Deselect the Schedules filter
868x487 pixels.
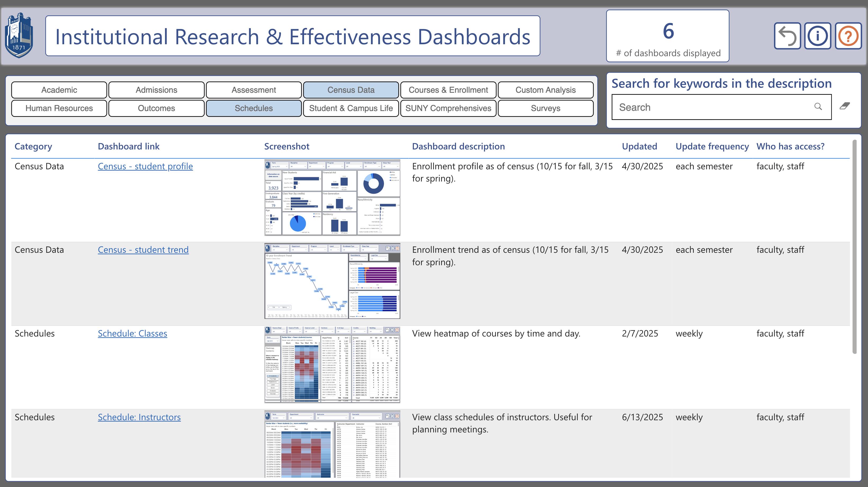point(254,108)
